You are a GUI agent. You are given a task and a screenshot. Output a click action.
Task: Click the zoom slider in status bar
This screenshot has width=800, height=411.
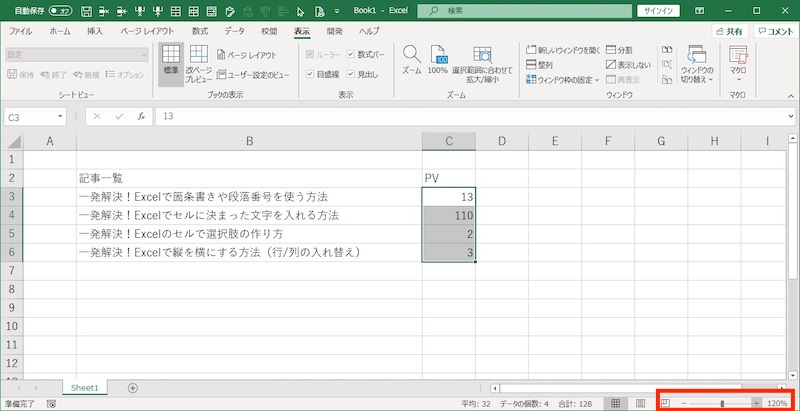721,403
